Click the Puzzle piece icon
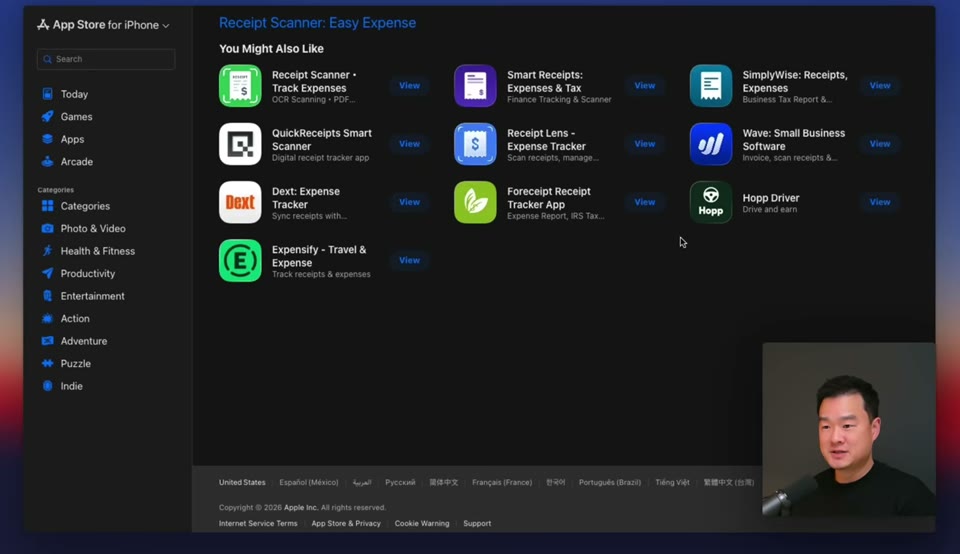Screen dimensions: 960x554 (x=47, y=364)
